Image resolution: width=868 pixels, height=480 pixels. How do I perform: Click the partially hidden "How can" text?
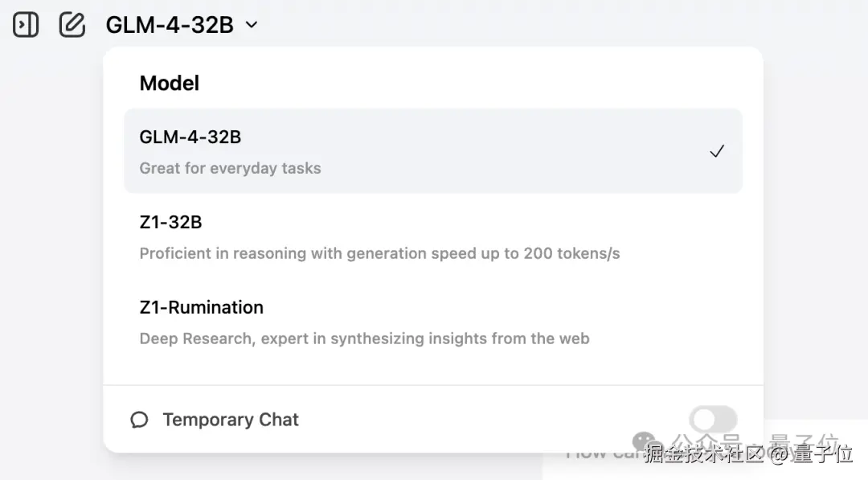click(x=595, y=453)
